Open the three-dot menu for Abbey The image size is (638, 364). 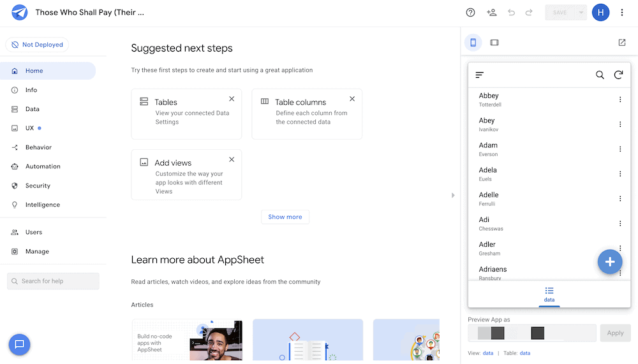[x=620, y=99]
